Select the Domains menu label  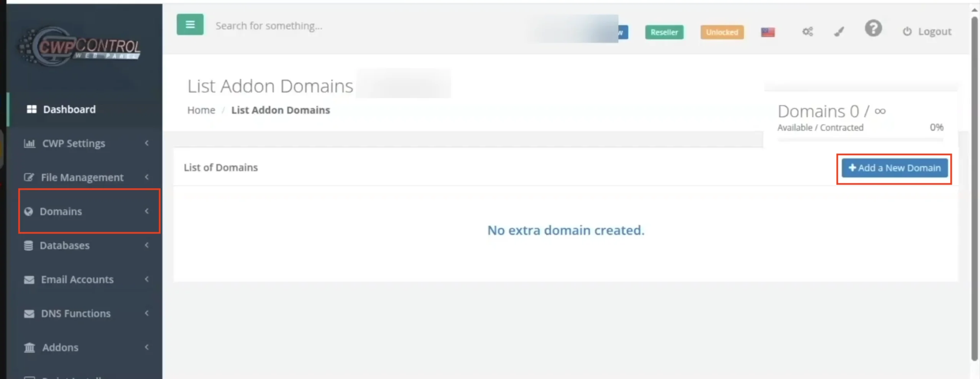[61, 211]
